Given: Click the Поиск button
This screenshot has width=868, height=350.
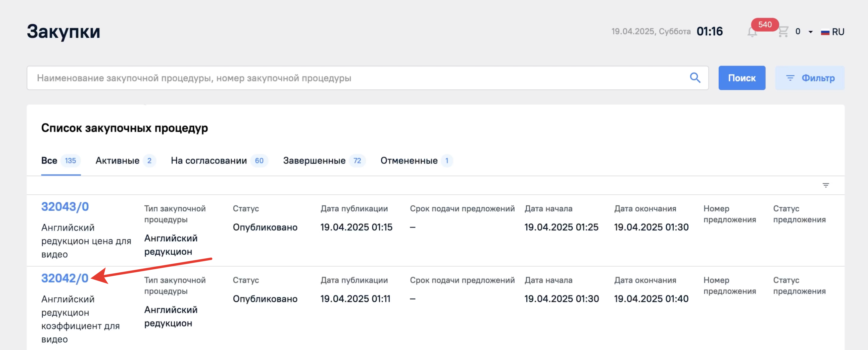Looking at the screenshot, I should click(742, 78).
